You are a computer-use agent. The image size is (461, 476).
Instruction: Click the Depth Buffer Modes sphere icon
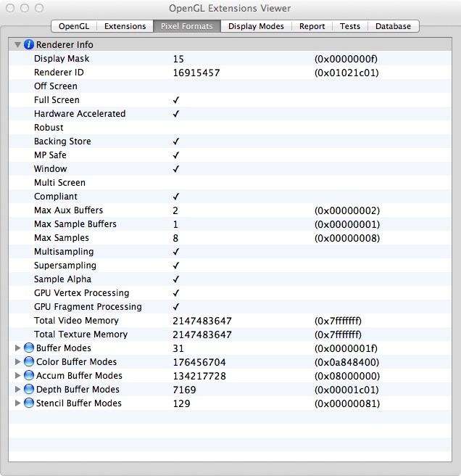[29, 389]
